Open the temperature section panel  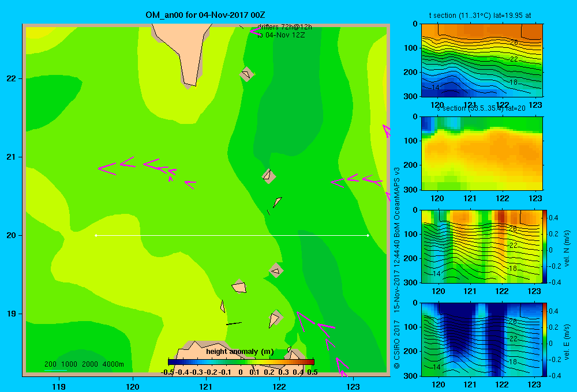[482, 60]
